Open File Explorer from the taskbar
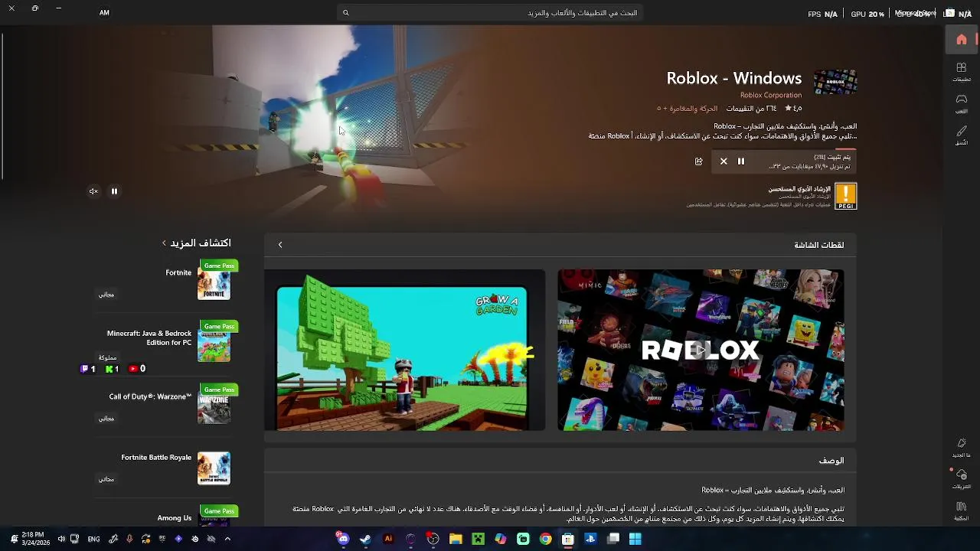Screen dimensions: 980x551 456,539
